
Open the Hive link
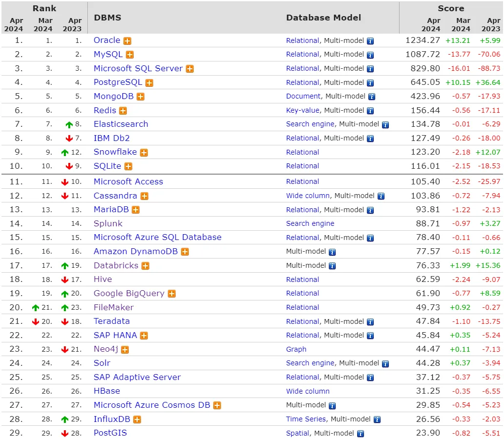[103, 279]
